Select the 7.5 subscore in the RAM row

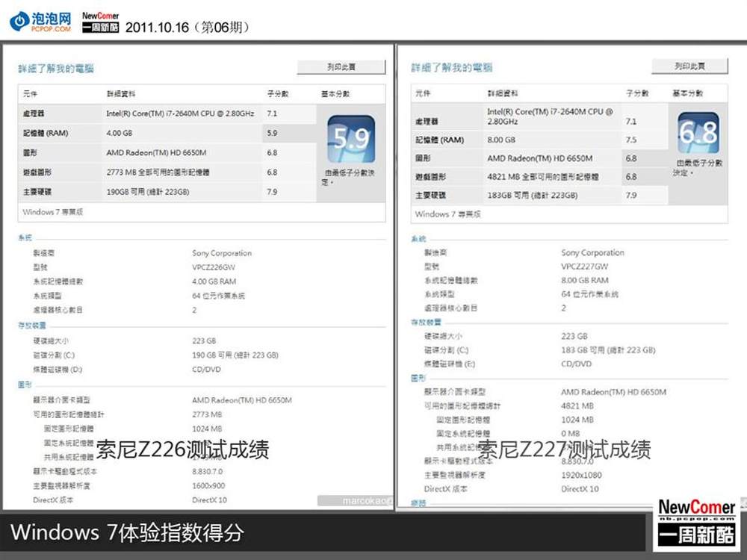[x=631, y=140]
